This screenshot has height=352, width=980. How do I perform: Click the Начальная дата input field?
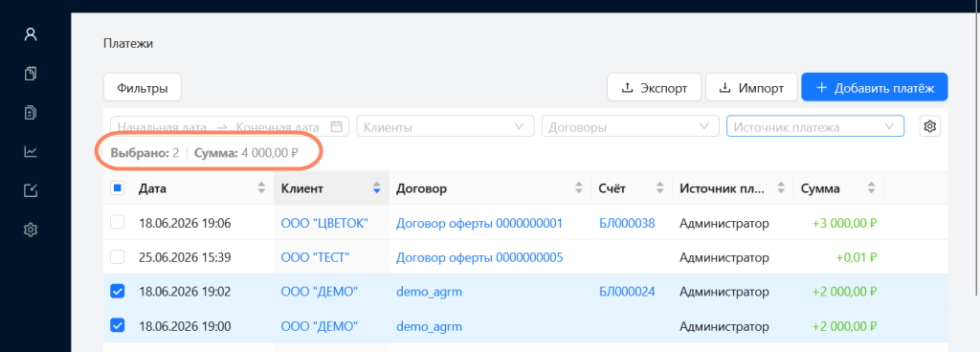coord(162,126)
